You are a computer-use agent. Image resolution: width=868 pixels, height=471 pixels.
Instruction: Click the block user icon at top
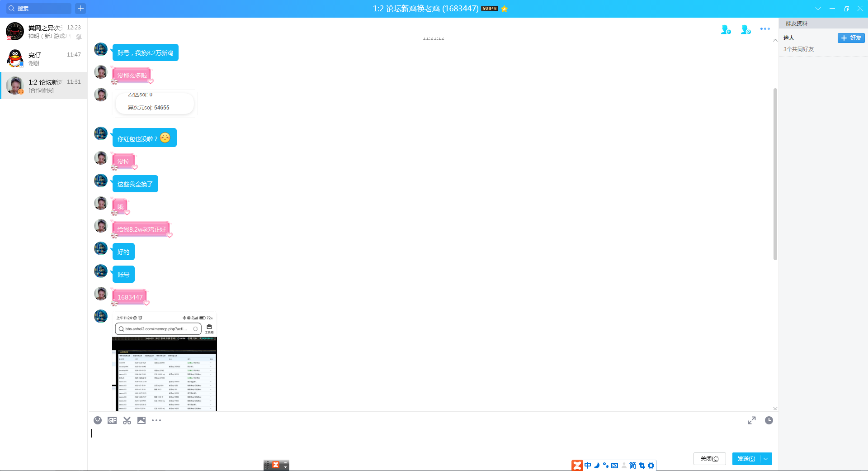[745, 30]
